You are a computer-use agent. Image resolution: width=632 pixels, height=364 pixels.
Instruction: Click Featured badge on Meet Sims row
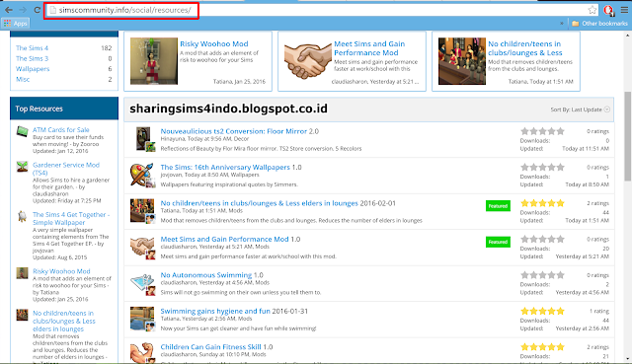(x=498, y=242)
